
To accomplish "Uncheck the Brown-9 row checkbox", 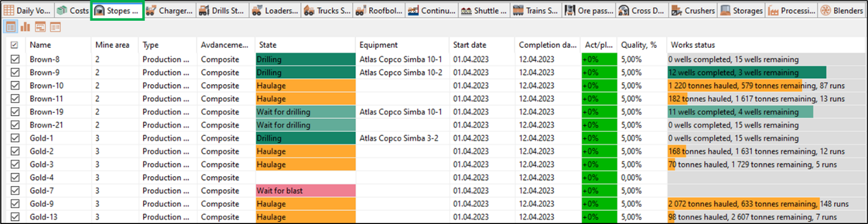I will pyautogui.click(x=15, y=73).
